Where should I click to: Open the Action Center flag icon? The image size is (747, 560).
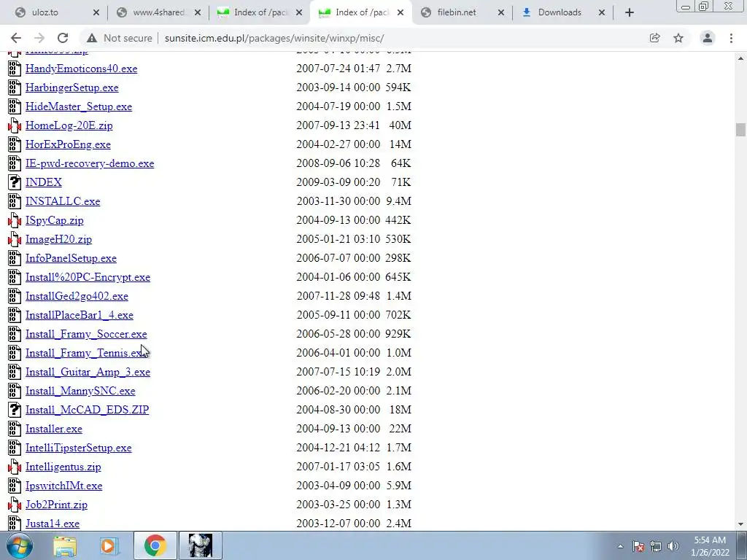click(x=638, y=546)
